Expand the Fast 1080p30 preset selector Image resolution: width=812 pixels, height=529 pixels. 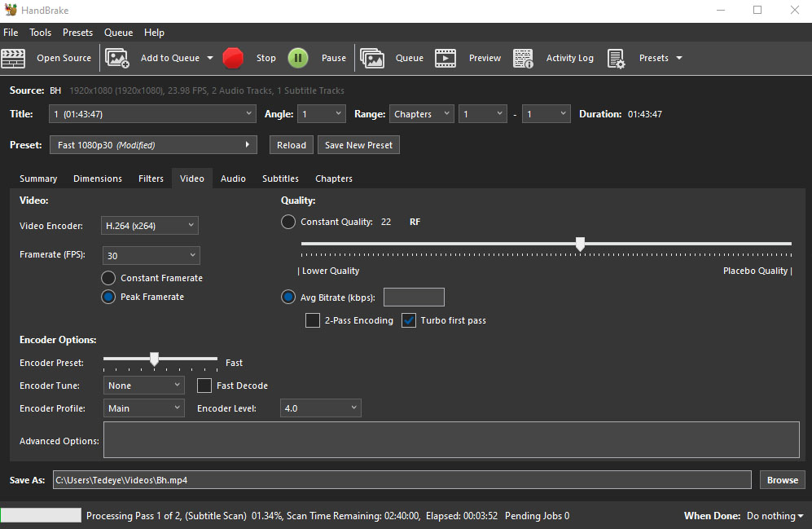pos(153,145)
